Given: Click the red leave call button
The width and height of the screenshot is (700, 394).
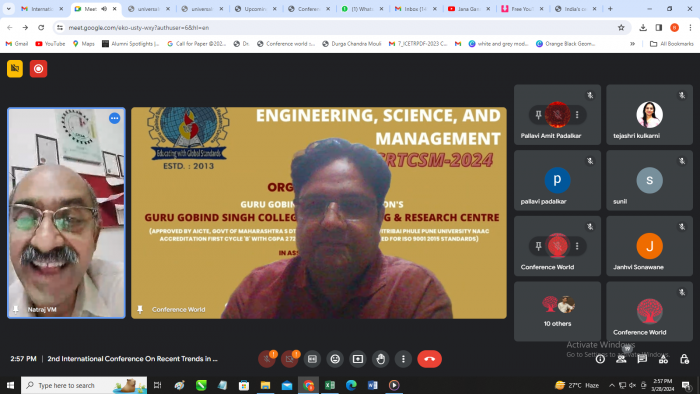Looking at the screenshot, I should point(429,359).
